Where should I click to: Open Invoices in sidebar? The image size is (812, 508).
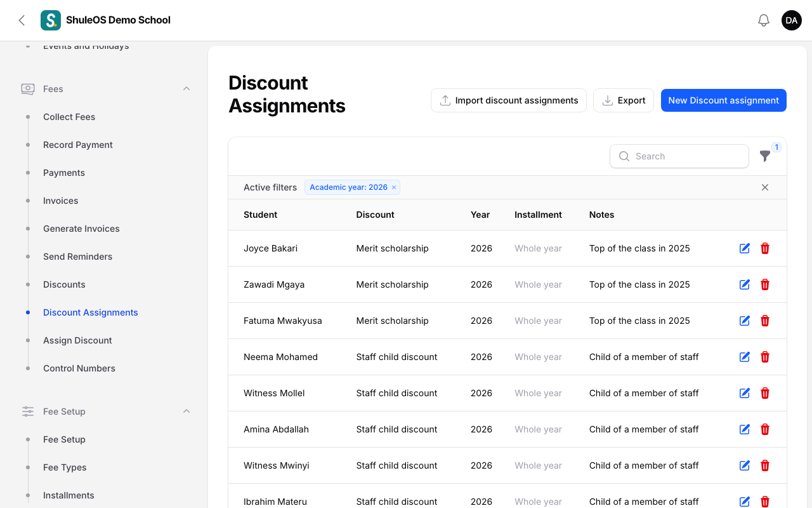tap(61, 201)
